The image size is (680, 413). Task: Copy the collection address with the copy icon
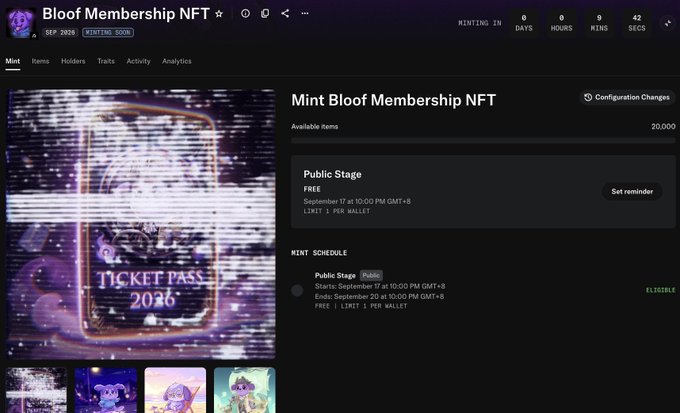coord(265,13)
